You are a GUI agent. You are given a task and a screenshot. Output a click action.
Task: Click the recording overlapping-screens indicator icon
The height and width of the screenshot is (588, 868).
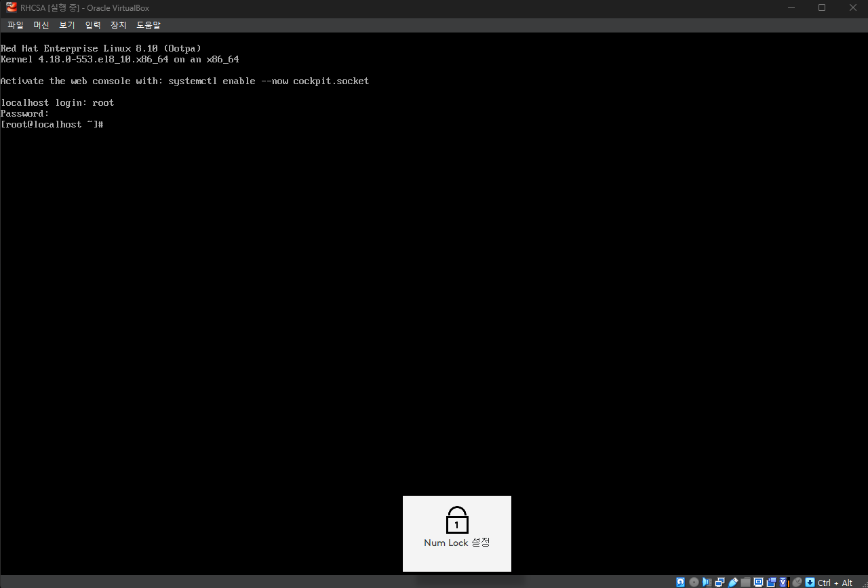point(771,582)
